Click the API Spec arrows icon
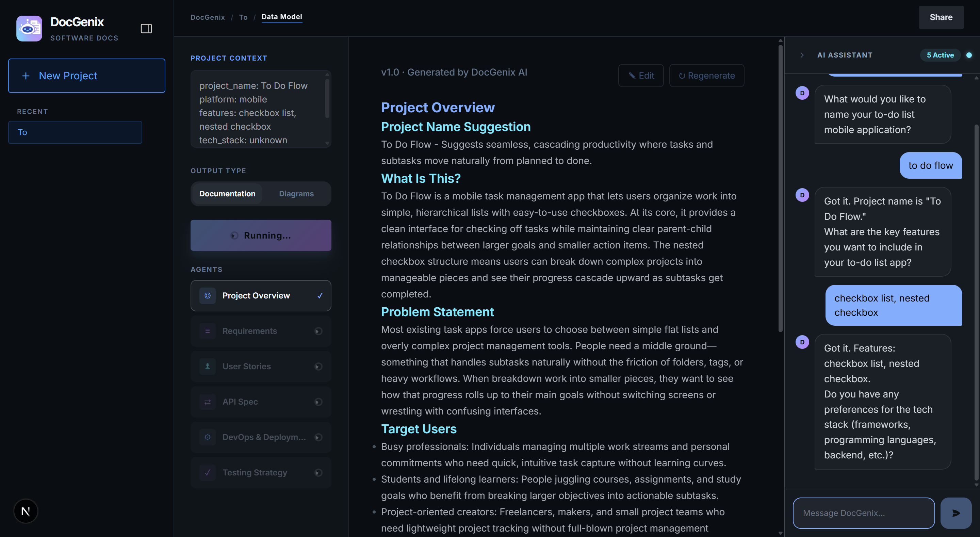 (x=207, y=402)
